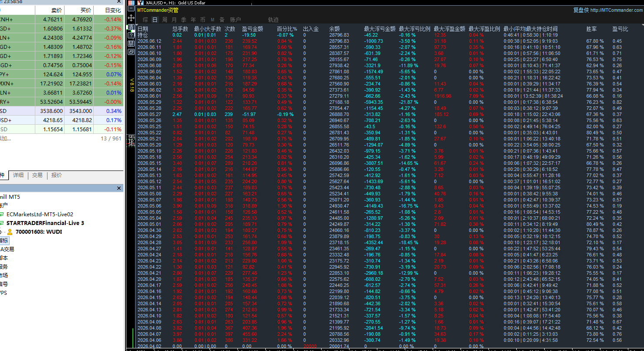Click the overlapping windows icon in the sidebar
Image resolution: width=644 pixels, height=351 pixels.
pos(131,52)
